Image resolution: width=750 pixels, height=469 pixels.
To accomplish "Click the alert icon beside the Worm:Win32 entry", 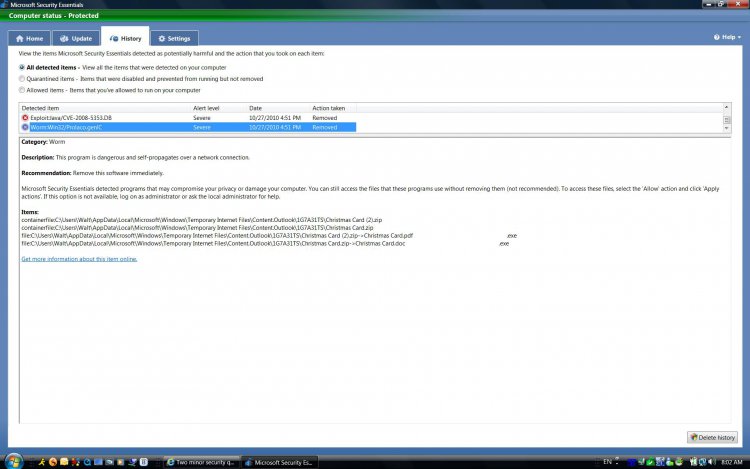I will pos(25,127).
